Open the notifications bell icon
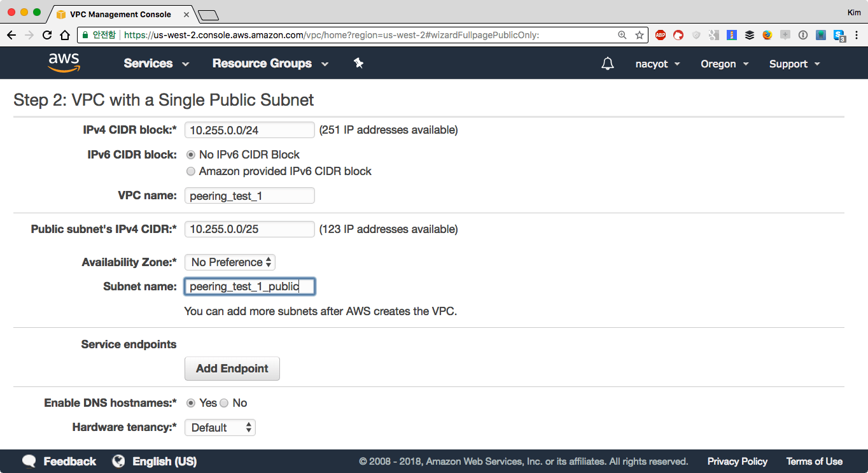The image size is (868, 473). [608, 64]
